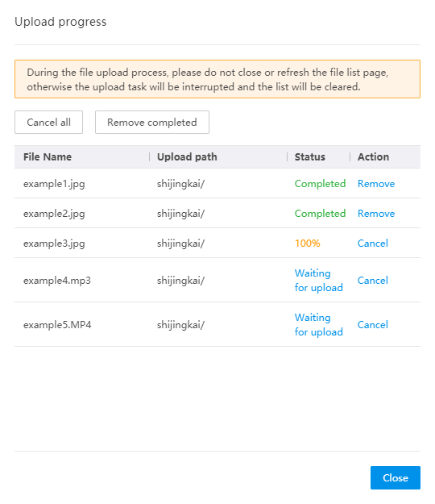Click the example5.MP4 file name
The width and height of the screenshot is (435, 504).
(x=57, y=325)
